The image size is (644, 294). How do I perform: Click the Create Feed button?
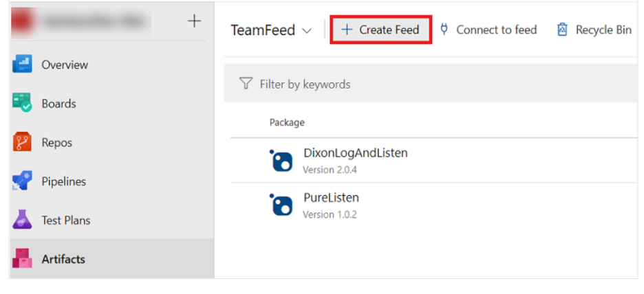click(381, 30)
